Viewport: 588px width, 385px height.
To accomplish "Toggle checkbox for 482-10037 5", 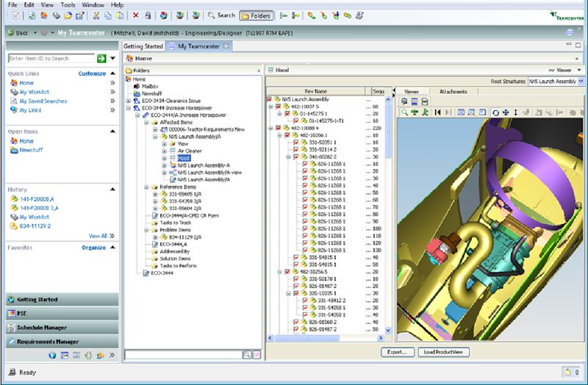I will tap(277, 107).
